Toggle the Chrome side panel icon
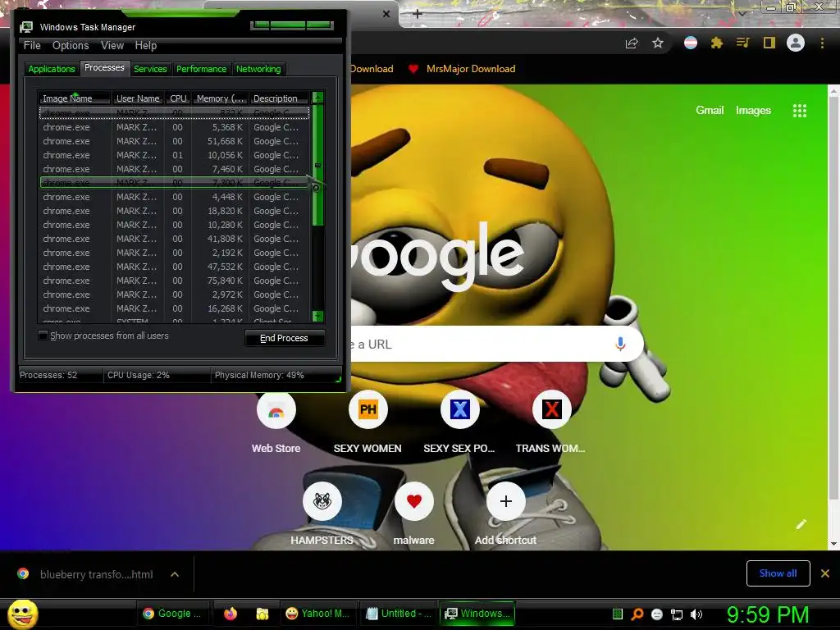 click(769, 43)
